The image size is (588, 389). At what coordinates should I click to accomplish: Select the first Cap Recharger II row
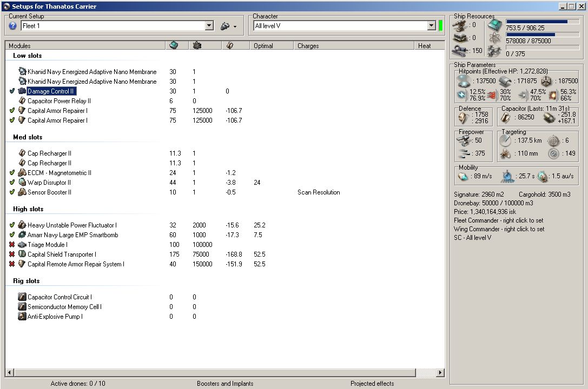[x=49, y=153]
